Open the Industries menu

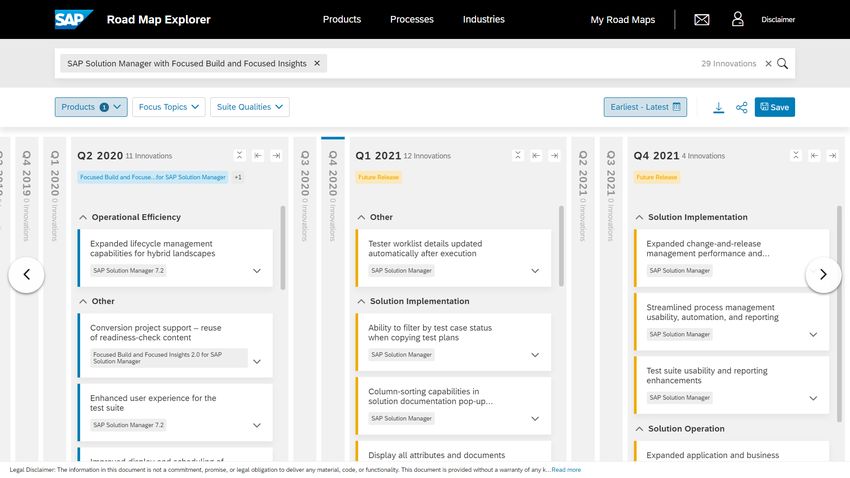484,19
